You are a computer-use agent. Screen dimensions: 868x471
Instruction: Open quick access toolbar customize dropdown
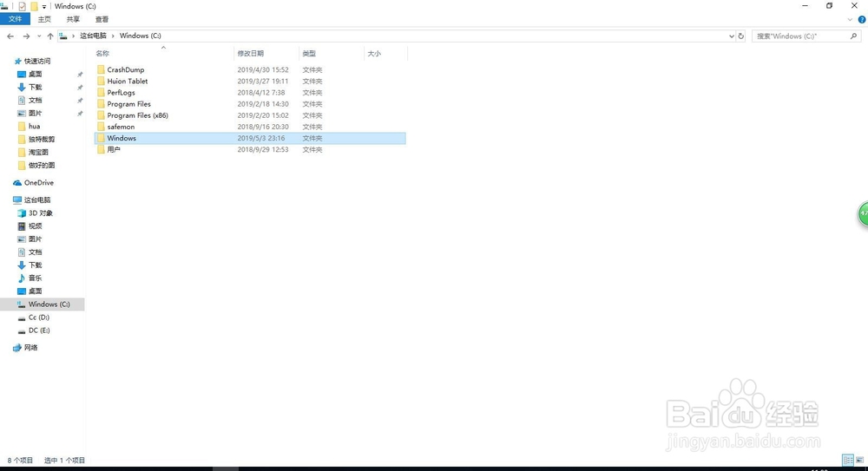(x=44, y=7)
